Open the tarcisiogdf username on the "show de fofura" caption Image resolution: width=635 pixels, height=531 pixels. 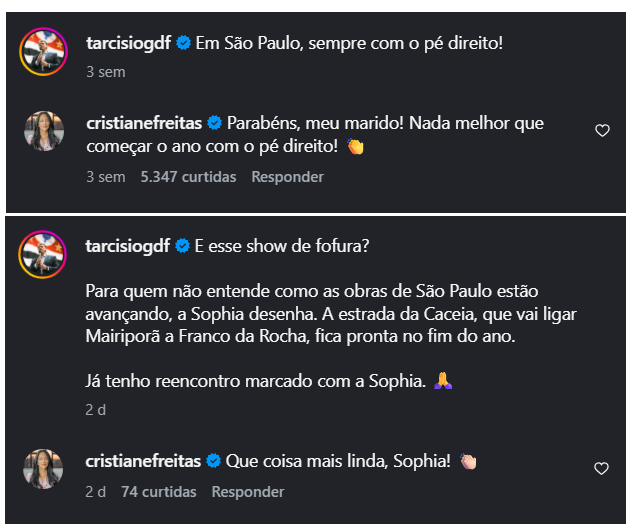click(x=130, y=245)
